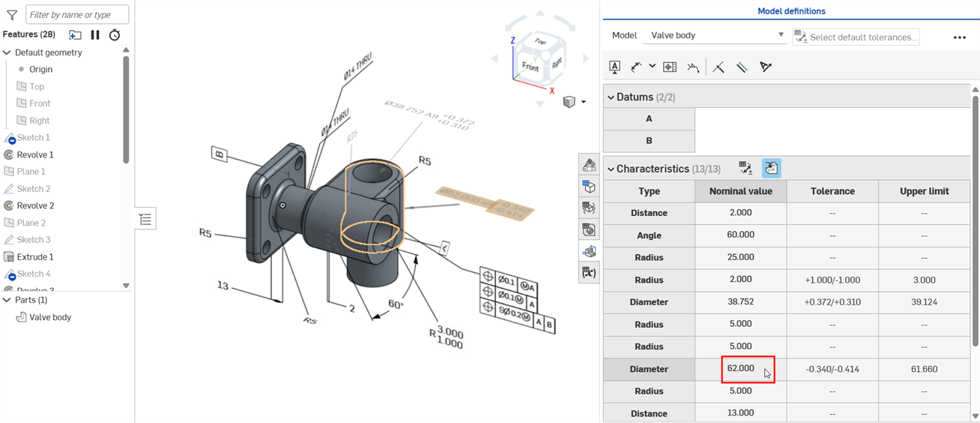Open the variable table side panel icon
Viewport: 980px width, 423px height.
pyautogui.click(x=589, y=272)
